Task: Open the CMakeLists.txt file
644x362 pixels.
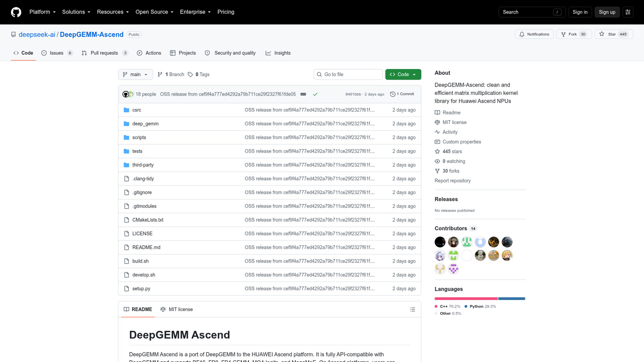Action: 148,220
